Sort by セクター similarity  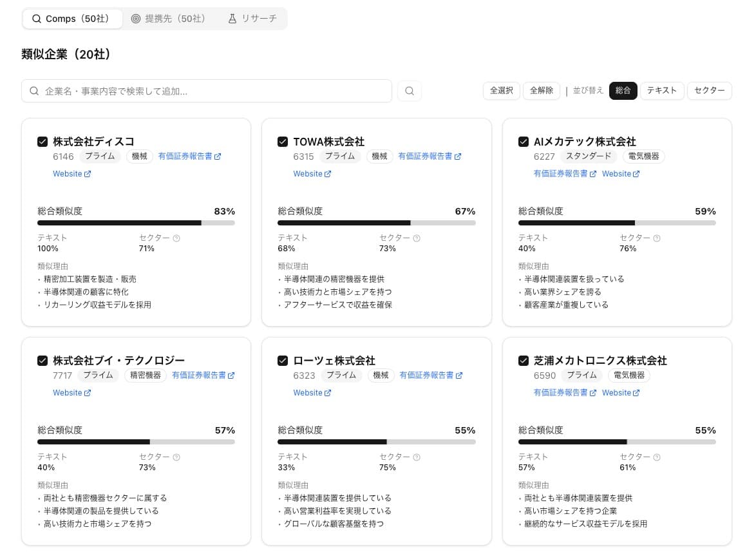tap(709, 91)
